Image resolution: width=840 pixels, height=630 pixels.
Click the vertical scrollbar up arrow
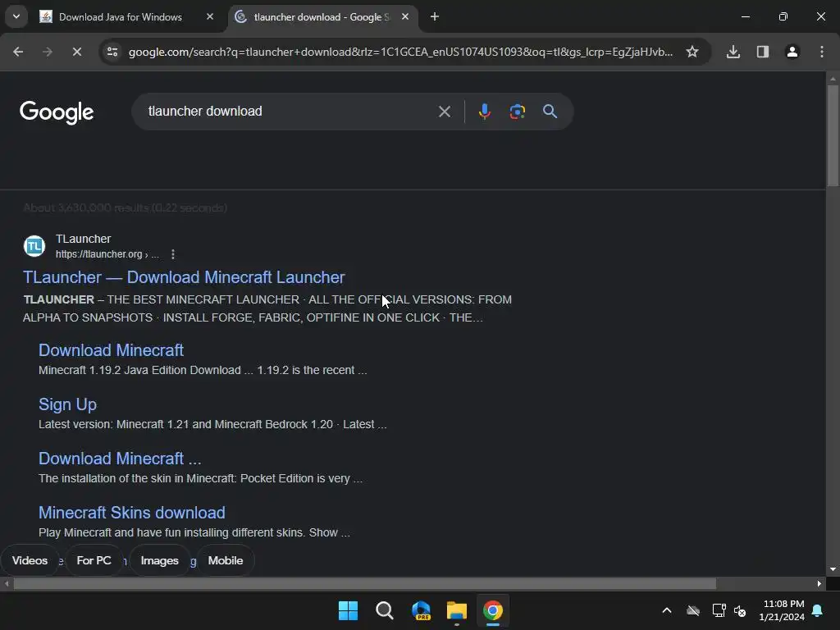click(x=833, y=79)
